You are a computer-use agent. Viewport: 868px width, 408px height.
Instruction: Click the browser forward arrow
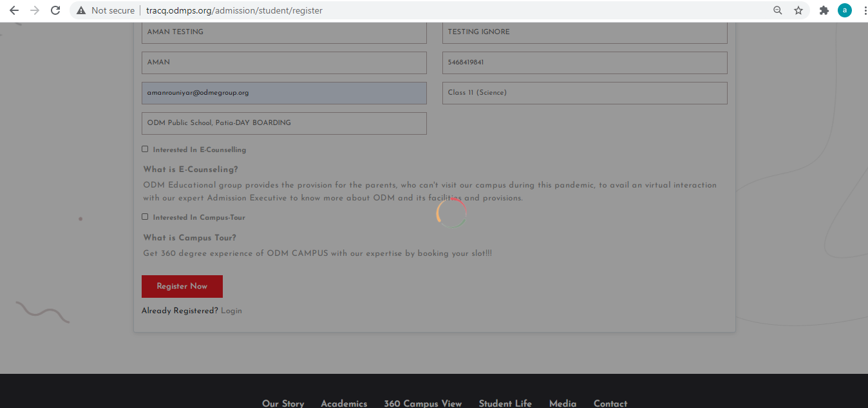(35, 10)
